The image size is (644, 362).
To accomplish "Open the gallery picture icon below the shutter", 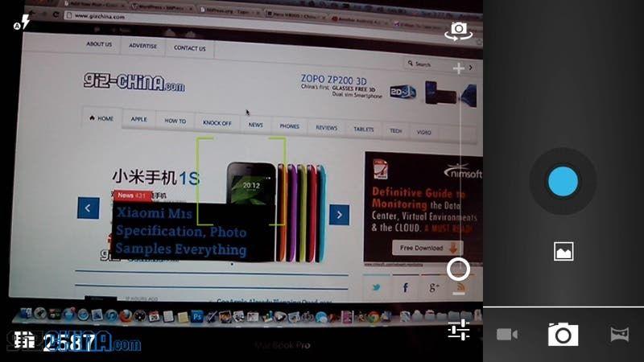I will pos(563,251).
